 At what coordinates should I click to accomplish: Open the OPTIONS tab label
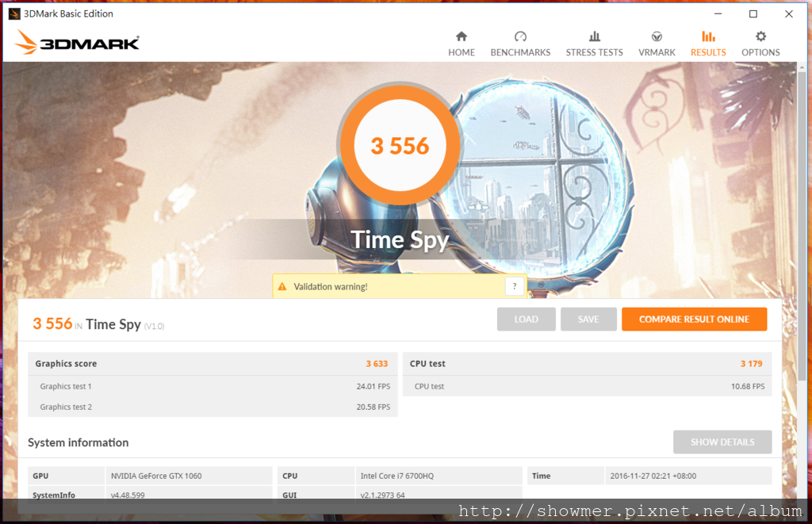click(760, 52)
